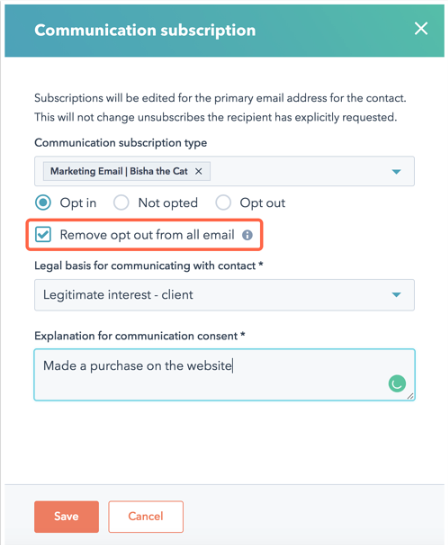Select the Opt in radio button
Image resolution: width=448 pixels, height=545 pixels.
tap(43, 203)
